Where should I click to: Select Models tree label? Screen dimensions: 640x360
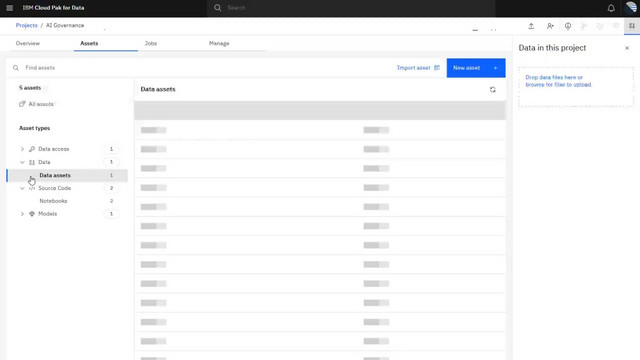pyautogui.click(x=47, y=214)
